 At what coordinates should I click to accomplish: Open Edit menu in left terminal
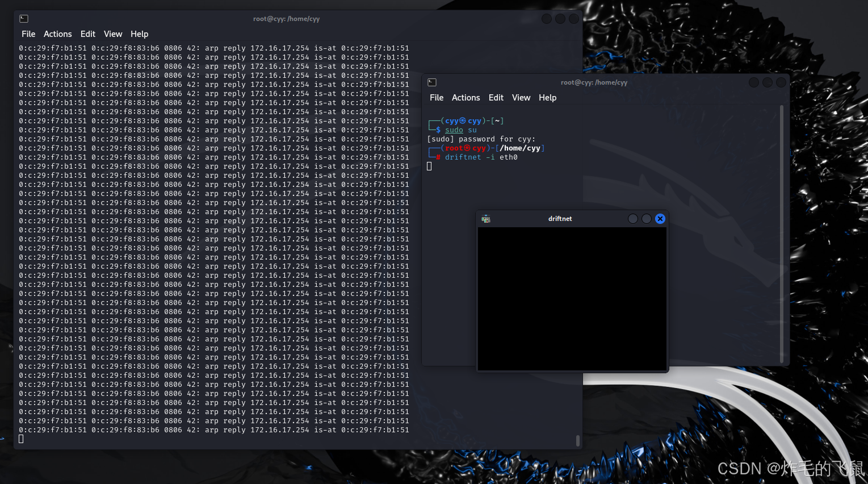pyautogui.click(x=87, y=34)
